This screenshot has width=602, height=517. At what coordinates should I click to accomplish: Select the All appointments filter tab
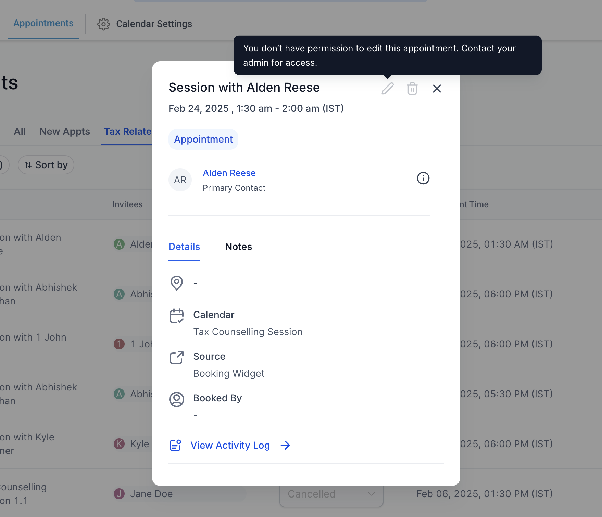tap(20, 132)
